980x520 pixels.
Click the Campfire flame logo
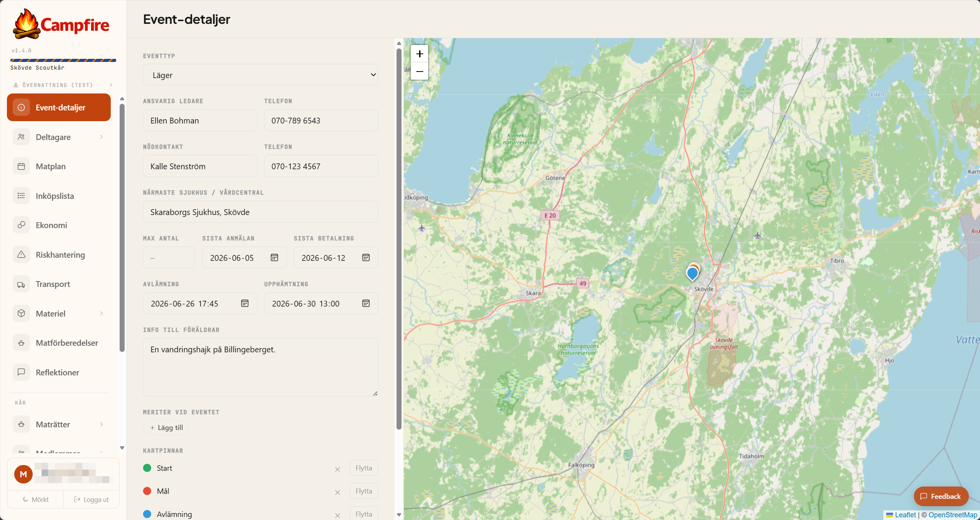(x=27, y=24)
